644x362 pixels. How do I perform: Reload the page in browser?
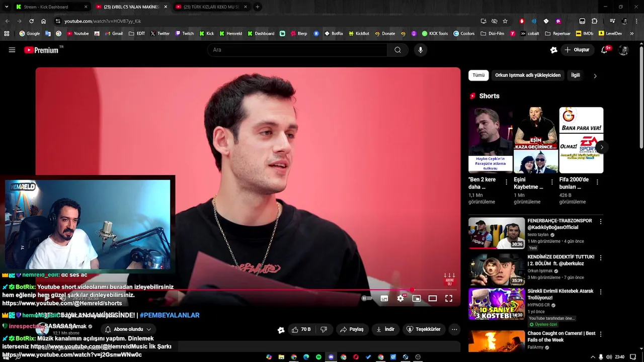31,21
